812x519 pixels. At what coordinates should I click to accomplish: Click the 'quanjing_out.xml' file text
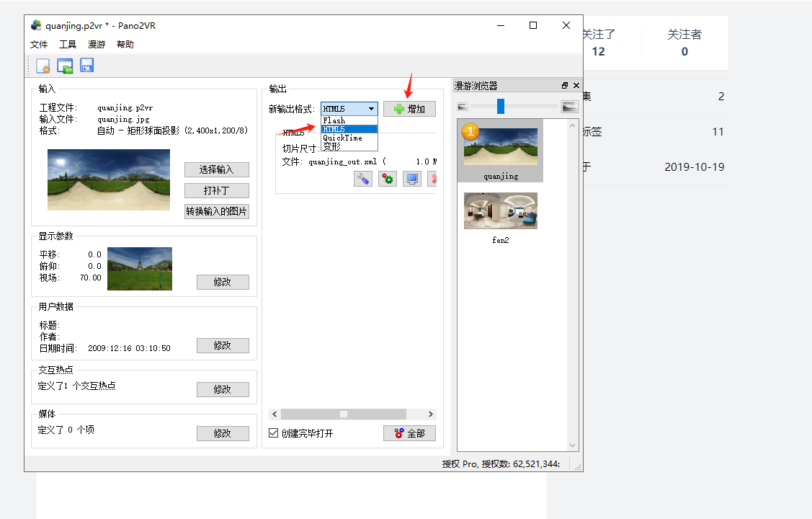point(343,161)
